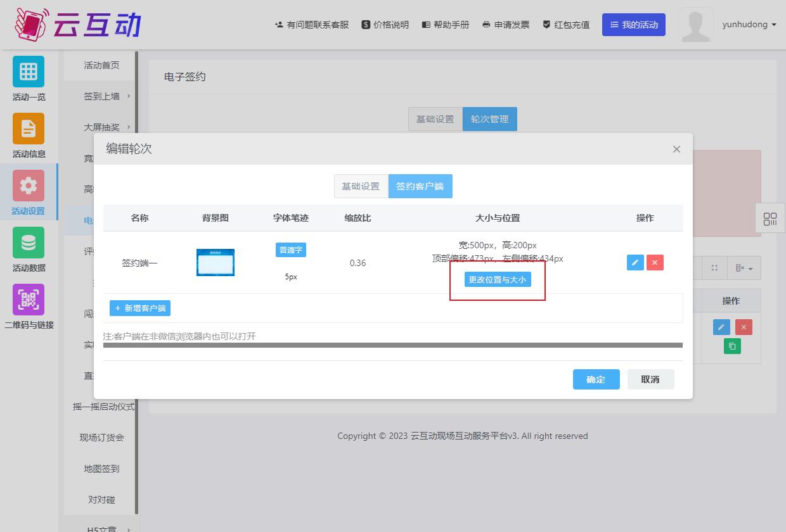Open 对对碰 in sidebar
786x532 pixels.
(101, 500)
